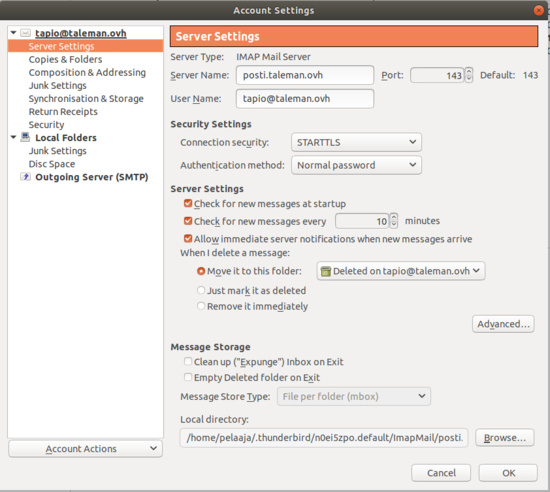Screen dimensions: 550x492
Task: Open the Advanced... server options
Action: point(503,324)
